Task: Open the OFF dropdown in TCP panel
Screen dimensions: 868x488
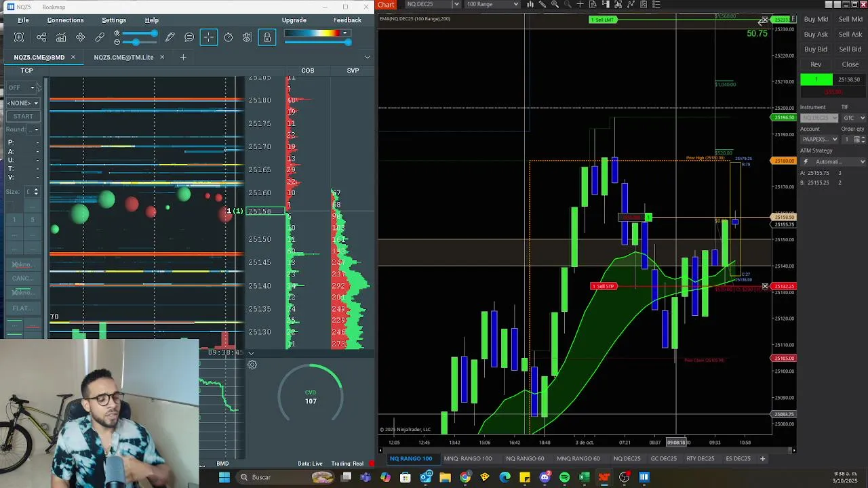Action: [22, 87]
